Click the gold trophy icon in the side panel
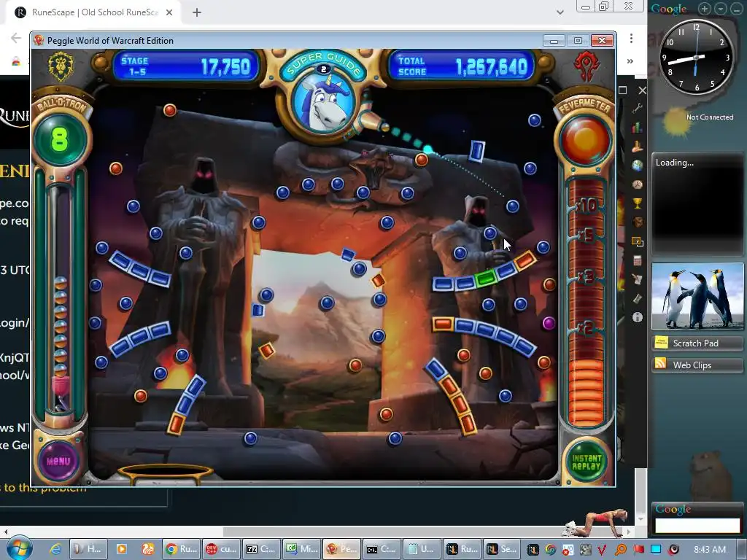Viewport: 747px width, 560px height. [638, 203]
